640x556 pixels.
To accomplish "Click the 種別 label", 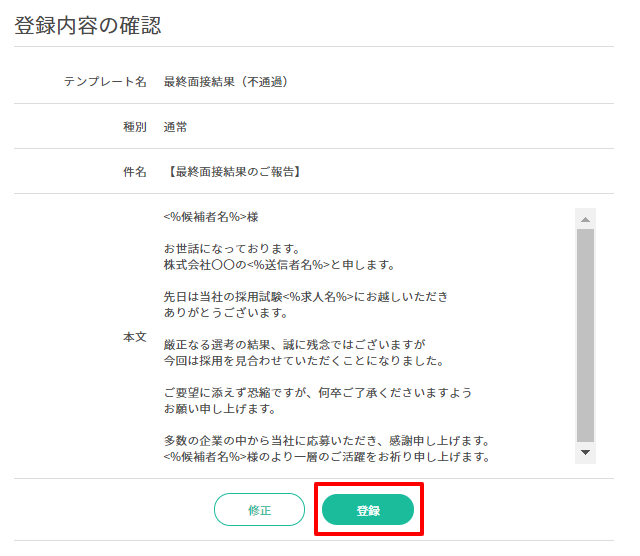I will click(x=134, y=127).
